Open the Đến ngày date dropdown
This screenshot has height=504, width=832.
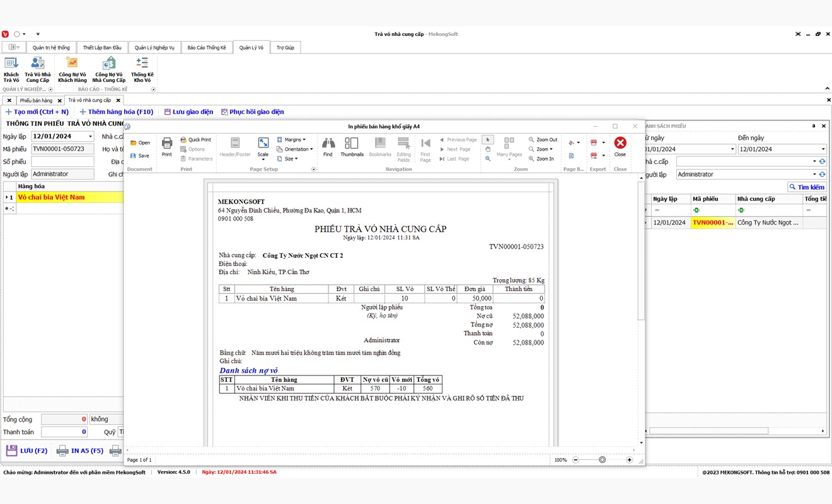point(823,149)
